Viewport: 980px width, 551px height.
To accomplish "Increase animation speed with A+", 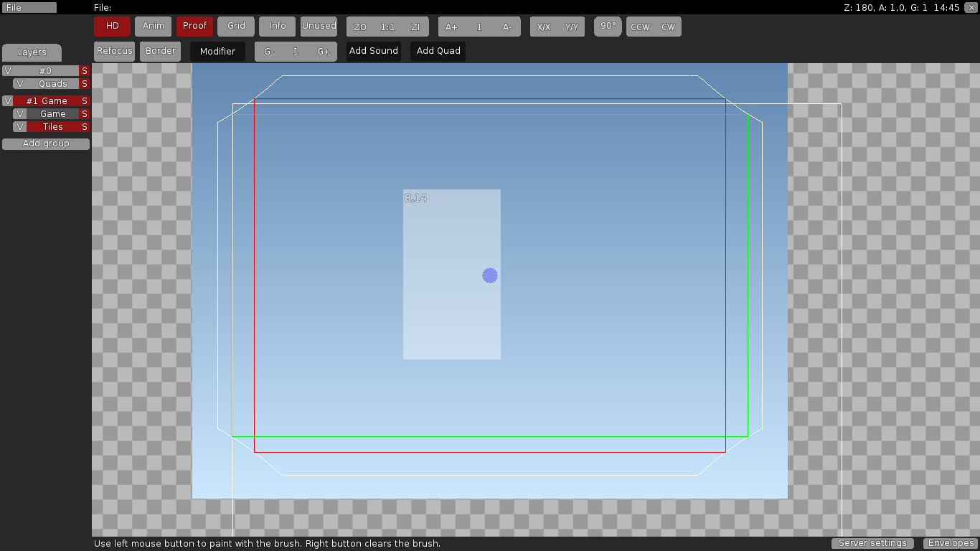I will pos(452,27).
